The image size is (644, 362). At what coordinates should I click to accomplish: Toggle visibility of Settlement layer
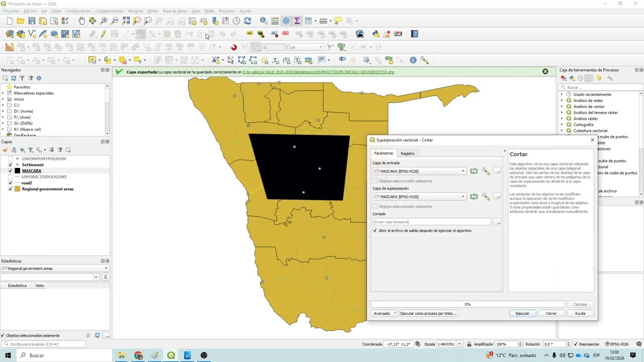click(11, 165)
